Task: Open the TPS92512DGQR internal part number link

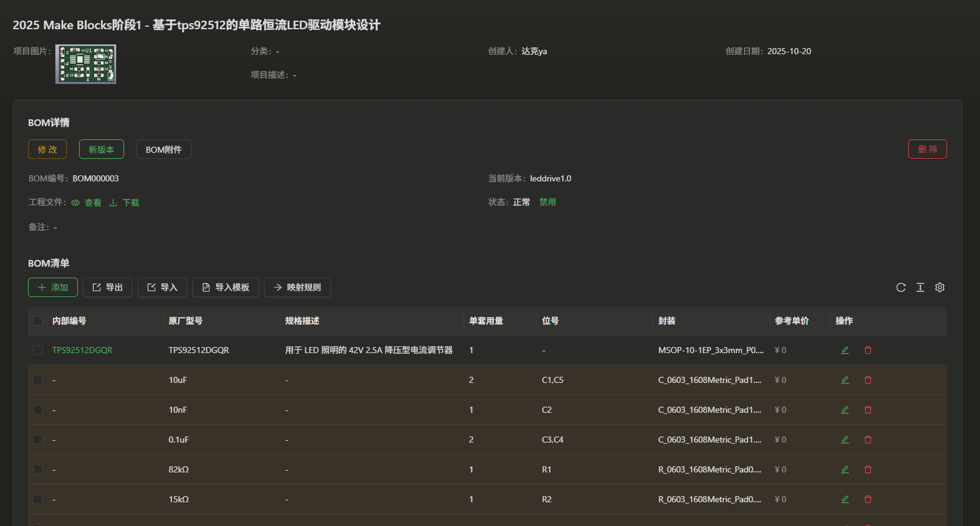Action: click(82, 350)
